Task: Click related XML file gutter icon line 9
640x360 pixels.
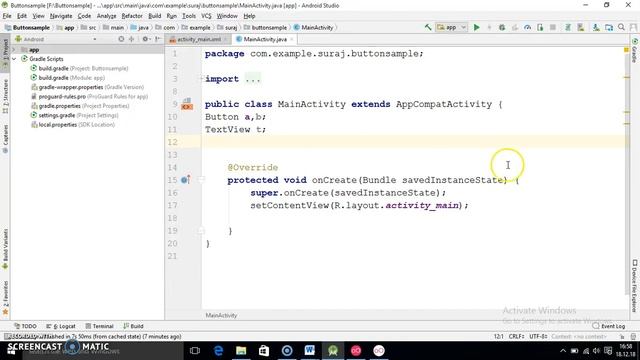Action: click(187, 104)
